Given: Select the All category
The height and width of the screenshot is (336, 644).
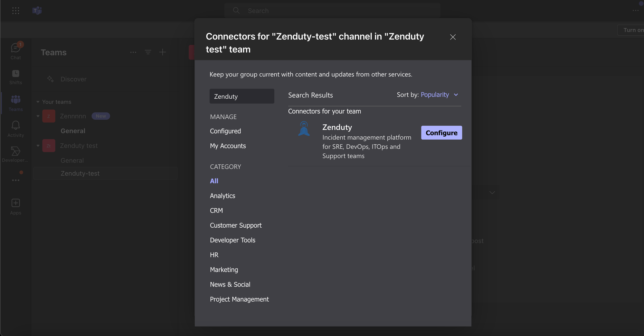Looking at the screenshot, I should tap(214, 181).
